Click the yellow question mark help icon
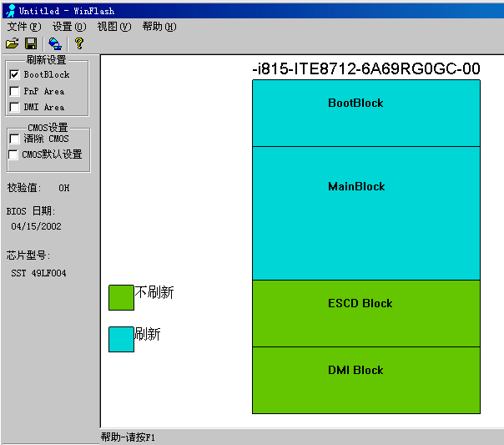 [79, 43]
